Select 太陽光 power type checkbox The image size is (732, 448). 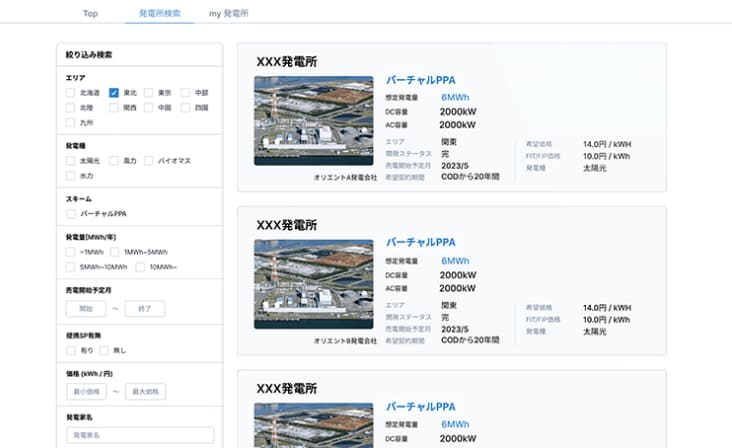[71, 160]
